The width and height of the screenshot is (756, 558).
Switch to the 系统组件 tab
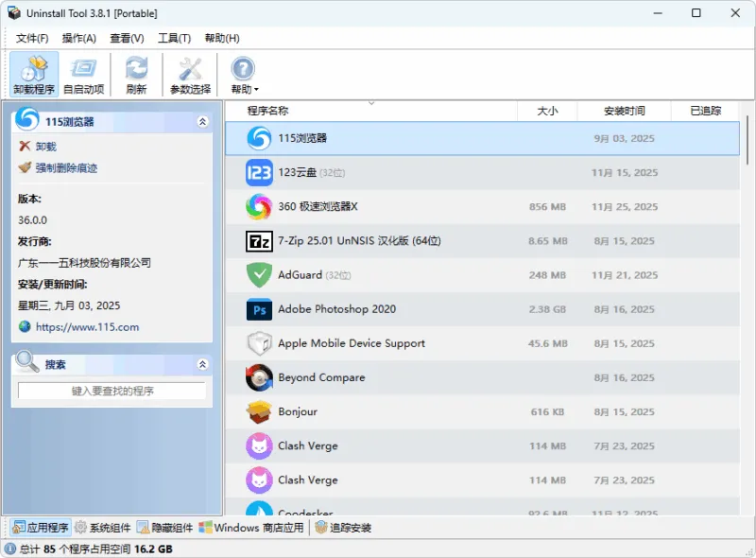coord(103,528)
